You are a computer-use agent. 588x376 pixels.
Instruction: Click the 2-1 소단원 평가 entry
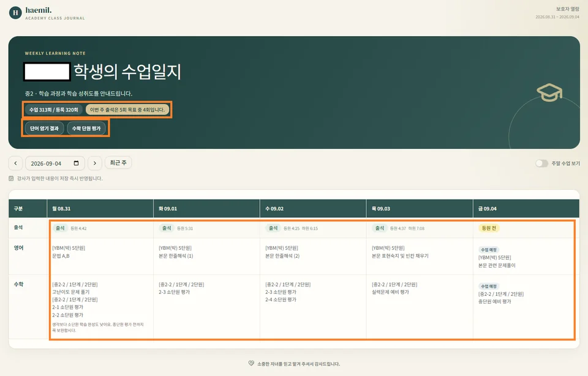click(x=68, y=307)
